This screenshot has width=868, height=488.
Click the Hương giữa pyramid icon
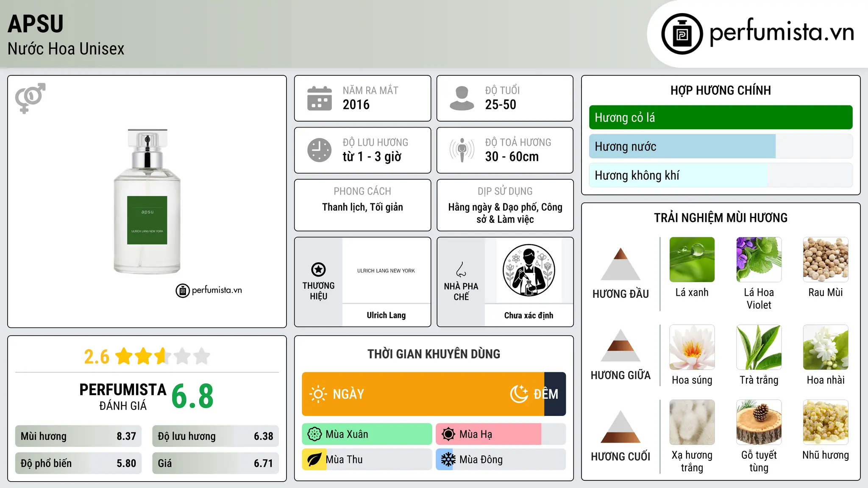620,345
